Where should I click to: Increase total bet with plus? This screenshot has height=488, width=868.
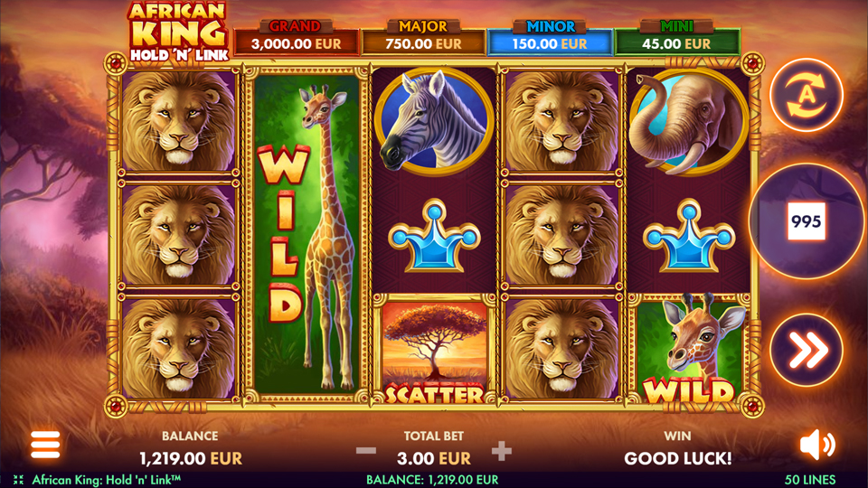click(502, 451)
